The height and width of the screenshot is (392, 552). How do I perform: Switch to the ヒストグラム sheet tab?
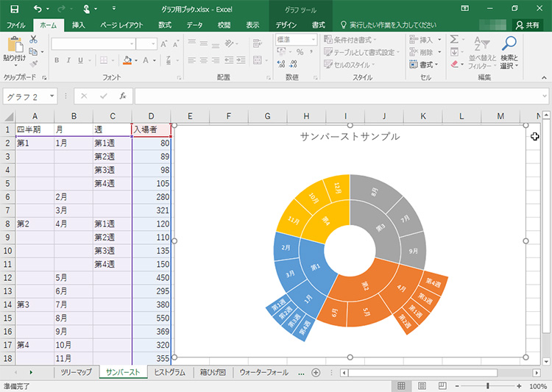click(169, 372)
